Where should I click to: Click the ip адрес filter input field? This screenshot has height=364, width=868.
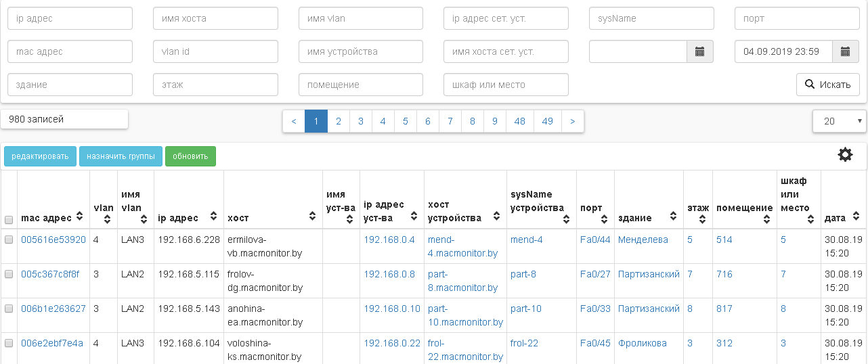pos(70,18)
